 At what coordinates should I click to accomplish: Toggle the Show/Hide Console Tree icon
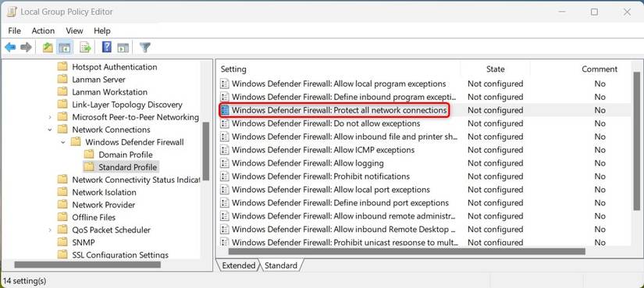point(65,48)
